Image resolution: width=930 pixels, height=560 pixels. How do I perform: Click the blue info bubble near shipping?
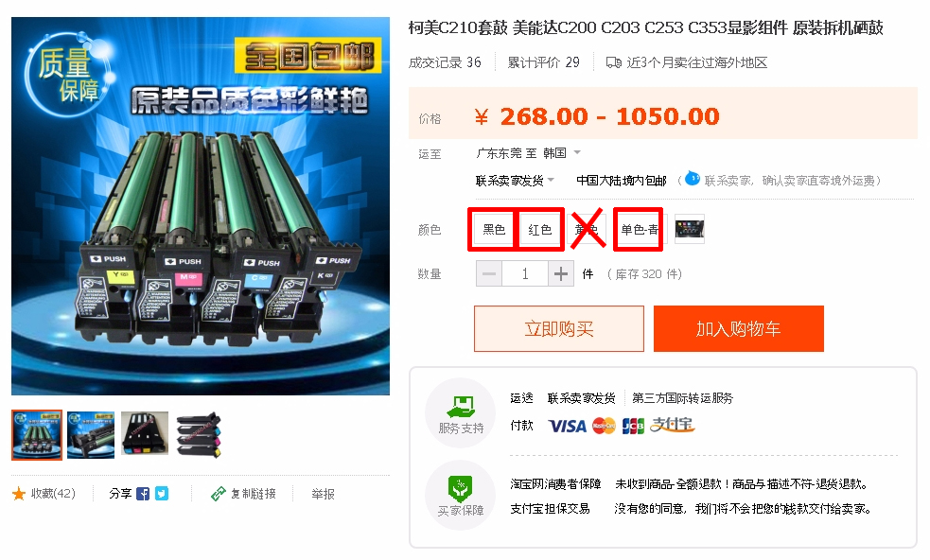pyautogui.click(x=693, y=178)
